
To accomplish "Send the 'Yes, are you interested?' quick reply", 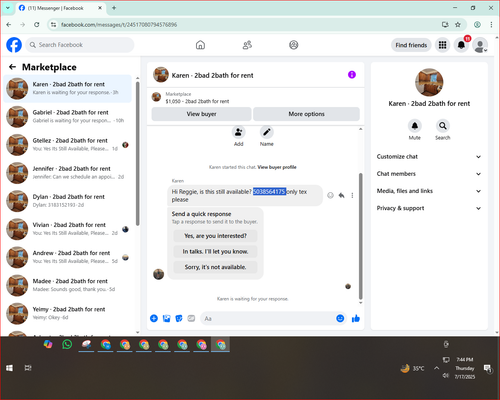I will pos(215,236).
